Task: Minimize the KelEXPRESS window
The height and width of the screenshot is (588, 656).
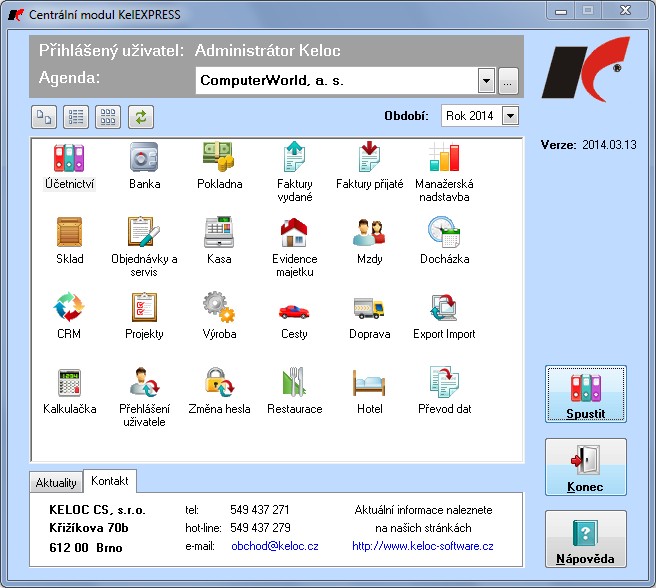Action: pyautogui.click(x=561, y=11)
